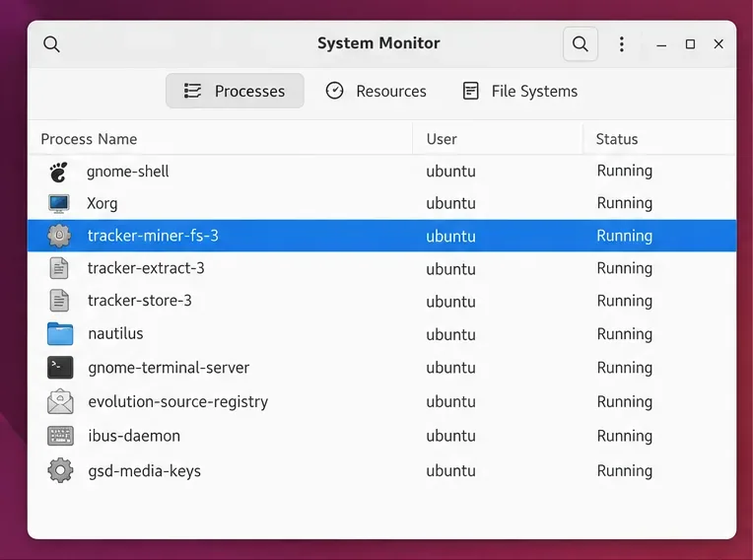Click the gsd-media-keys gear icon
753x560 pixels.
[60, 470]
